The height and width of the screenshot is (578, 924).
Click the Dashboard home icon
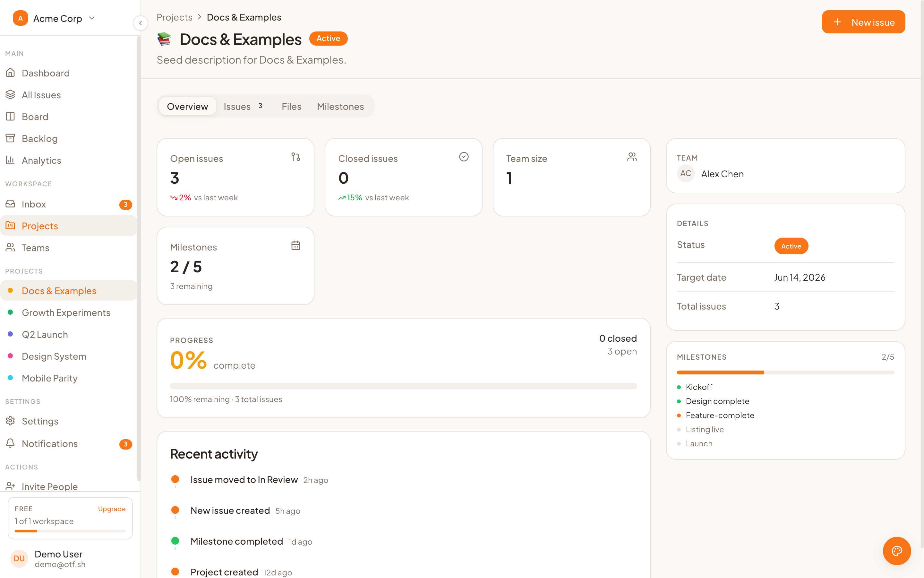point(10,73)
